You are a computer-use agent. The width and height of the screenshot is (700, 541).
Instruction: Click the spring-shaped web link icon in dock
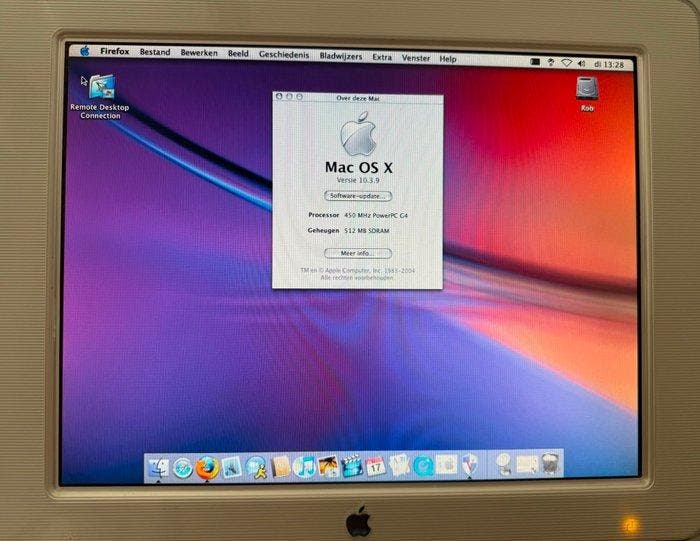tap(504, 465)
